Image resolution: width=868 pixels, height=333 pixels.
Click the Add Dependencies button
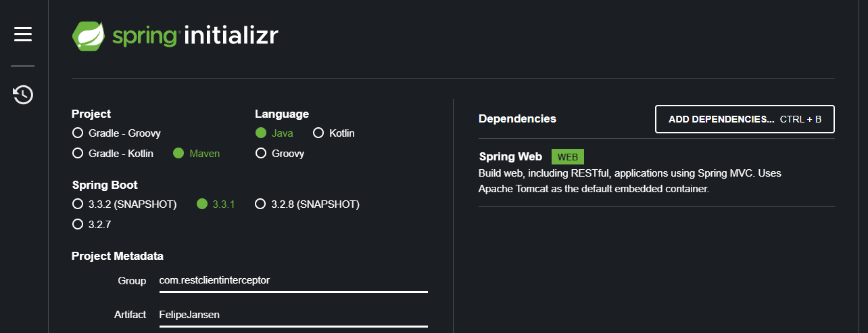tap(744, 119)
